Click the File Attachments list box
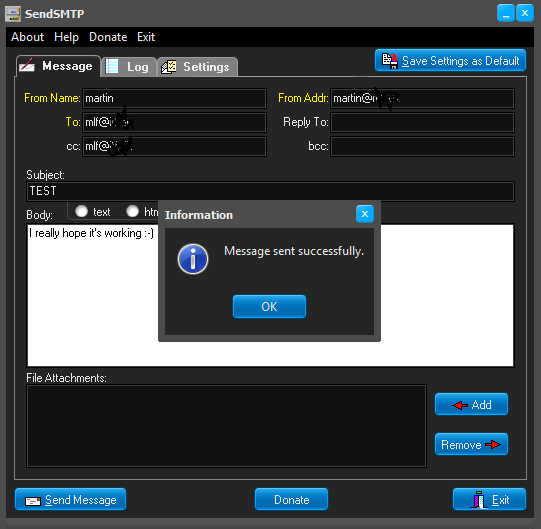541x529 pixels. pyautogui.click(x=226, y=426)
